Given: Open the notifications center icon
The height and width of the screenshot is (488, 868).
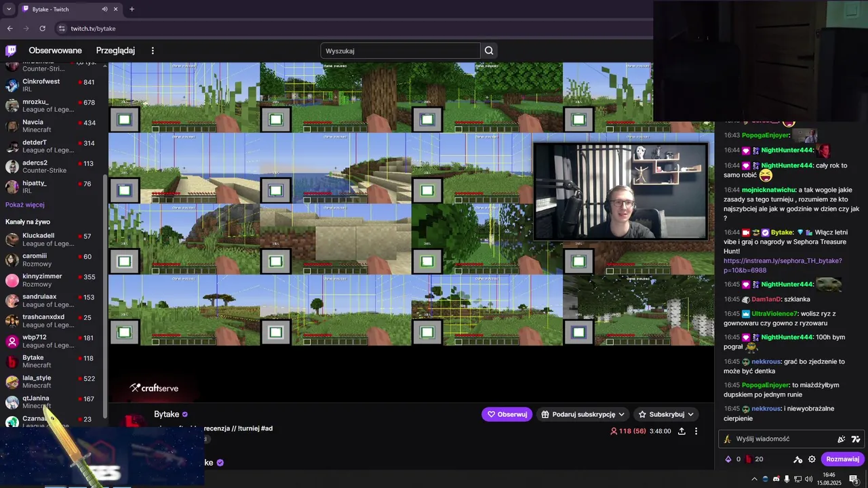Looking at the screenshot, I should point(854,479).
